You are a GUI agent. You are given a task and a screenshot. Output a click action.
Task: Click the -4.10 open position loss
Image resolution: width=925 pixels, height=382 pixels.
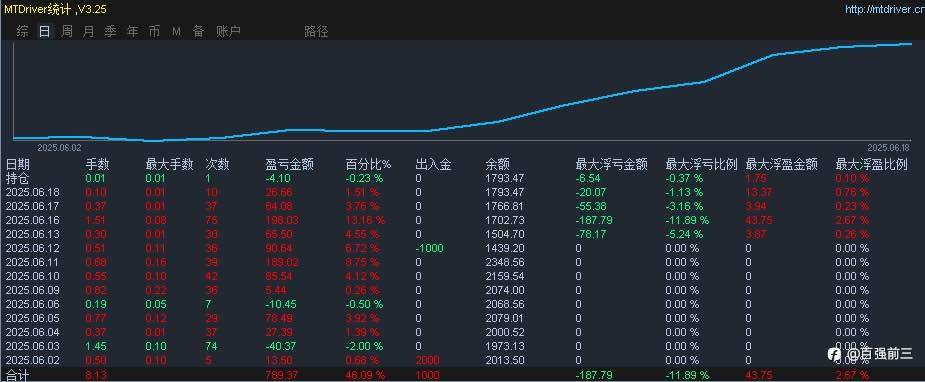[x=277, y=178]
